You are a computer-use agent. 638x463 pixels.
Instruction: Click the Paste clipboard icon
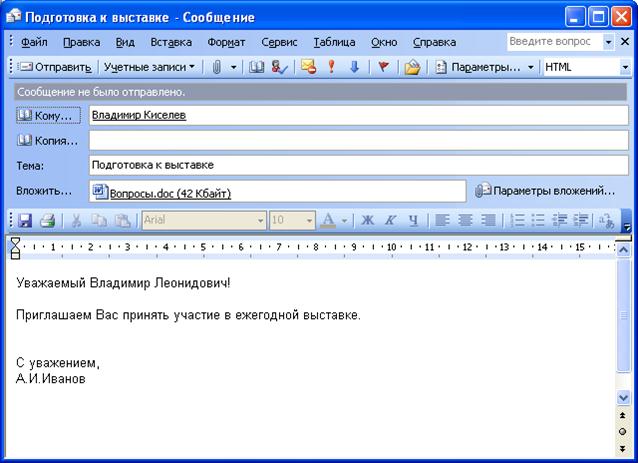pyautogui.click(x=122, y=221)
